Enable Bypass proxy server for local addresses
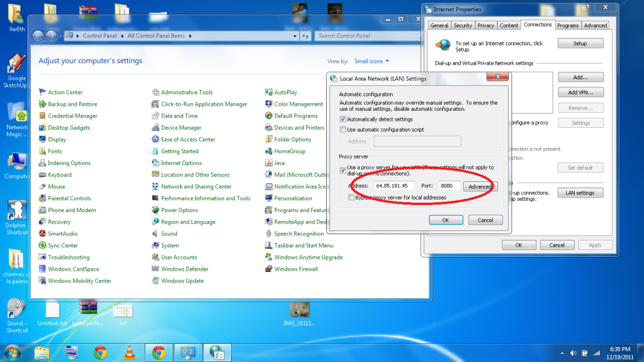The width and height of the screenshot is (644, 362). pyautogui.click(x=351, y=197)
